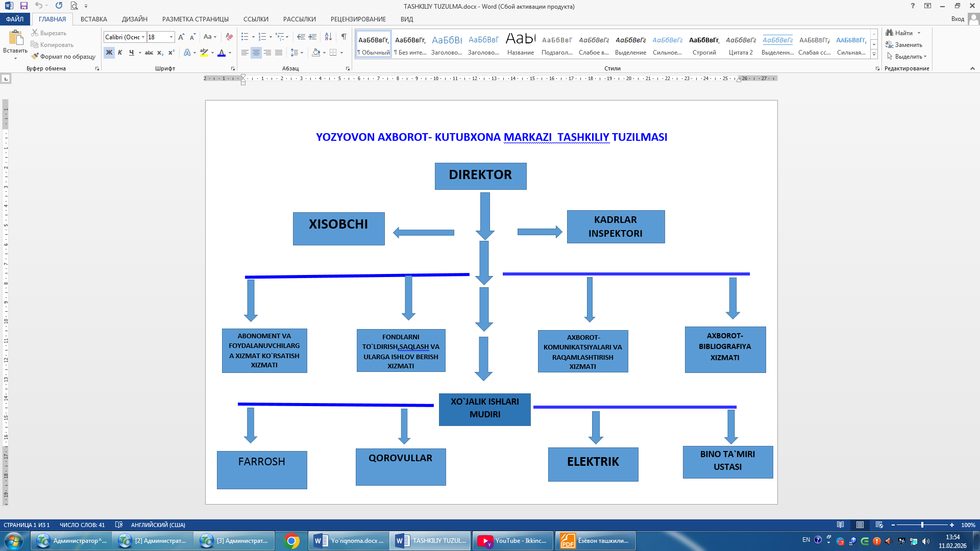Open the ВСТАВКА ribbon tab

94,19
